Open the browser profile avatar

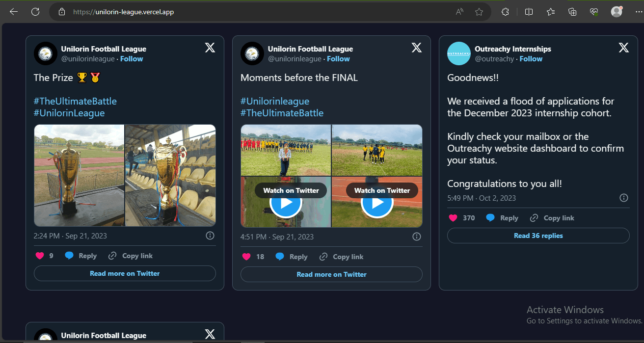tap(617, 12)
